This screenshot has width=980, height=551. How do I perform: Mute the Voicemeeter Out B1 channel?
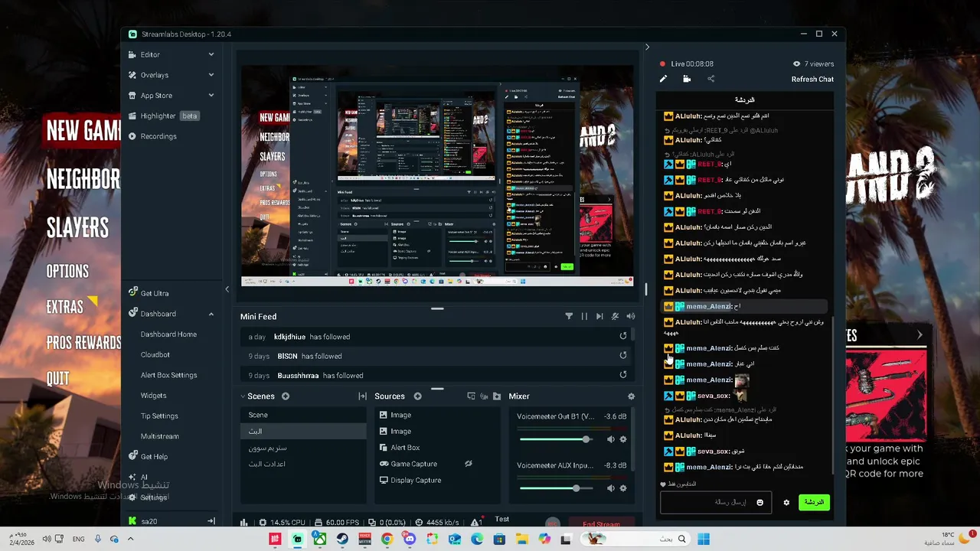click(610, 439)
